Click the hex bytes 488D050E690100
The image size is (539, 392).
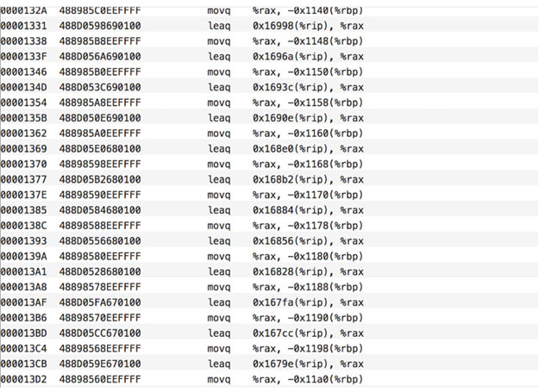[100, 118]
